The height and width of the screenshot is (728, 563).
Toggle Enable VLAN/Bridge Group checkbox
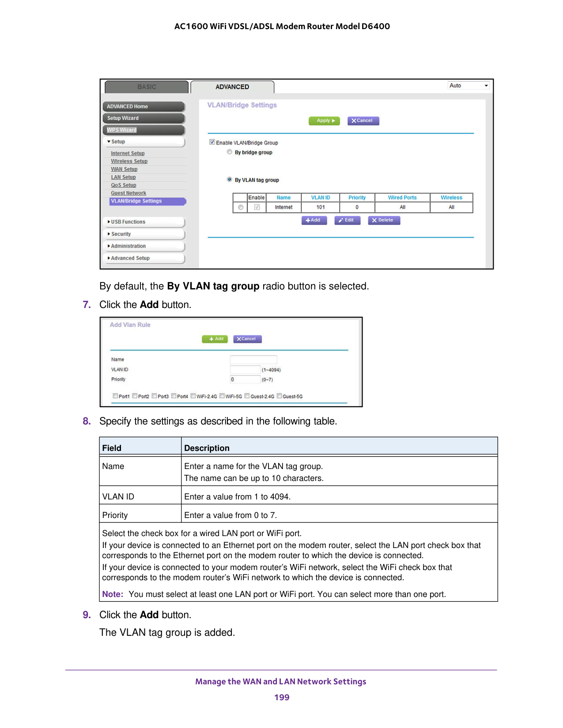(212, 143)
